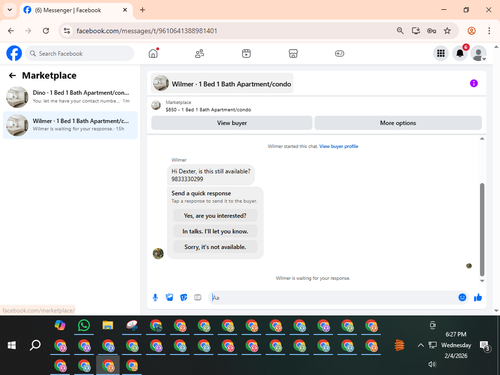This screenshot has width=500, height=375.
Task: Click the chat scroll up arrow
Action: pos(482,139)
